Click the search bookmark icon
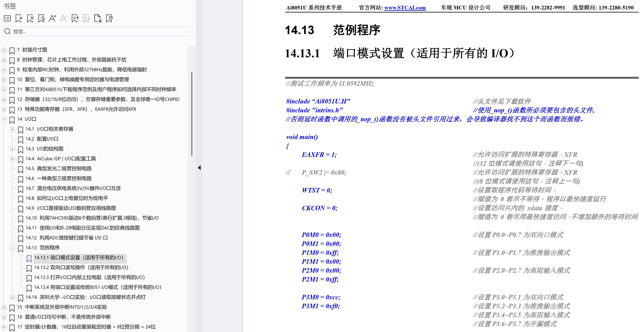This screenshot has width=644, height=332. (x=41, y=18)
